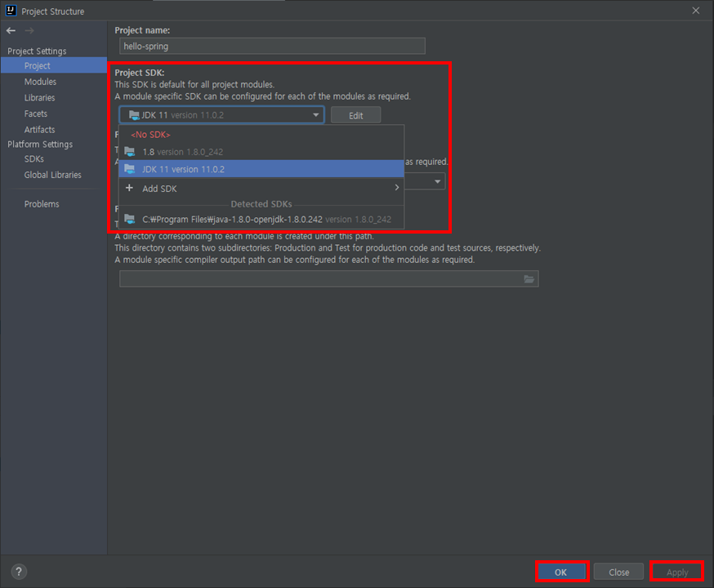Open Global Libraries settings

pyautogui.click(x=54, y=175)
